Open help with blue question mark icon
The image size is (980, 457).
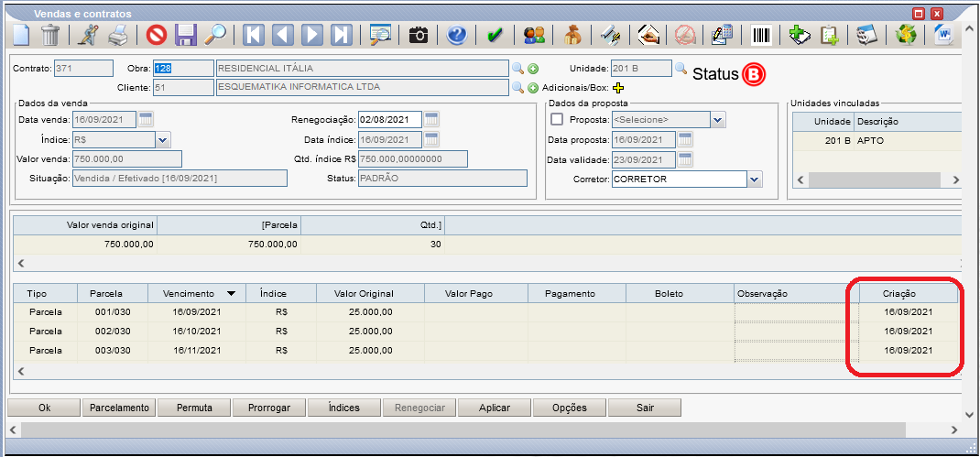tap(457, 35)
